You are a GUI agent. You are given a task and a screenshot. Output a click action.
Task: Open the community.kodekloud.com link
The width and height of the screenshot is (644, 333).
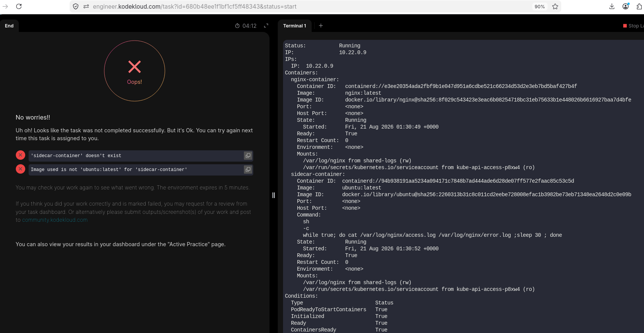[x=55, y=220]
